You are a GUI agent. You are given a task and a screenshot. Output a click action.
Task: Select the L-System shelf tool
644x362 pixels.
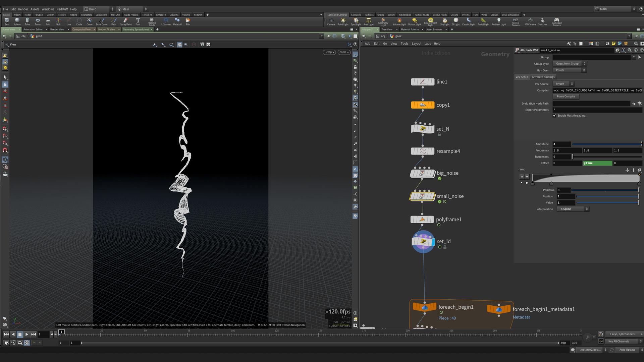[x=166, y=22]
